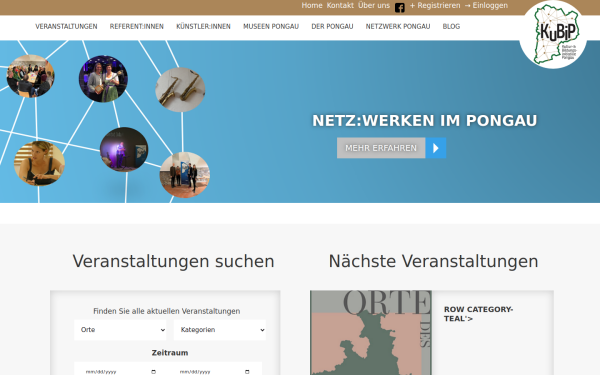Click the purple stage performance photo
600x375 pixels.
pyautogui.click(x=124, y=150)
